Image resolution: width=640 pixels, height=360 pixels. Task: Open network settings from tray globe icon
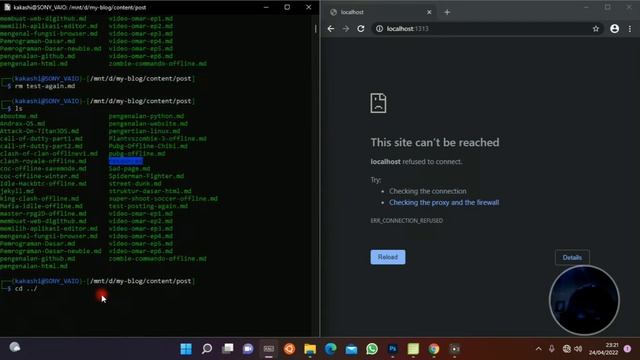566,349
